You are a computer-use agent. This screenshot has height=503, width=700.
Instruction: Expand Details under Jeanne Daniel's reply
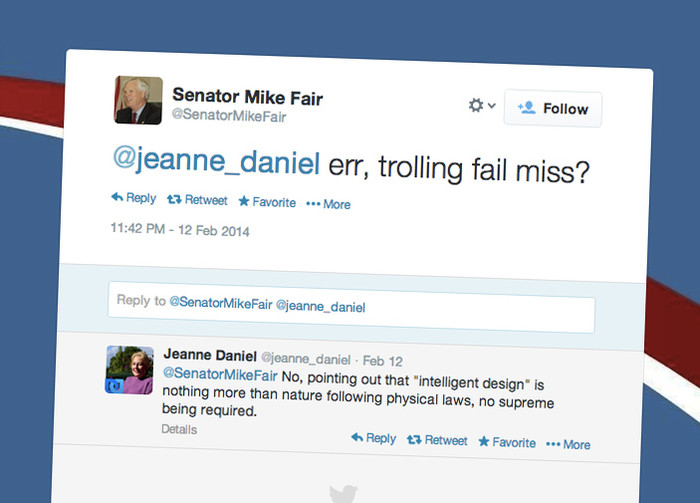(x=179, y=430)
